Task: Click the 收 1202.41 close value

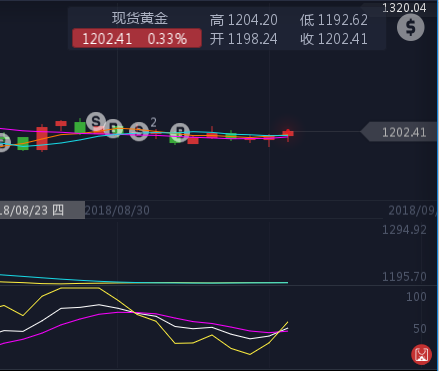Action: [x=334, y=39]
